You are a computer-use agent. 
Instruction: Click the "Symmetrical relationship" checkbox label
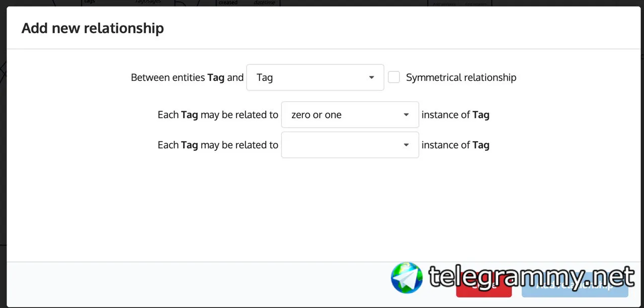click(461, 77)
